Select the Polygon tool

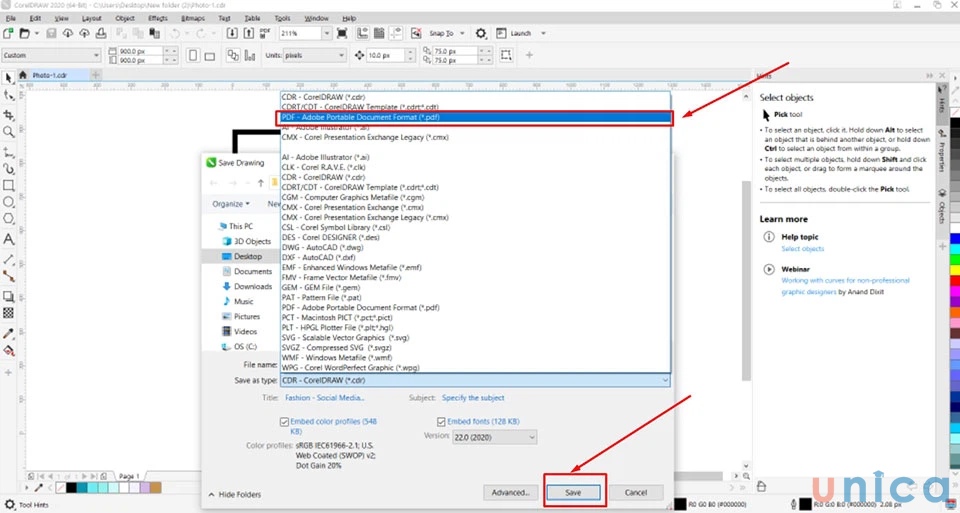point(9,219)
